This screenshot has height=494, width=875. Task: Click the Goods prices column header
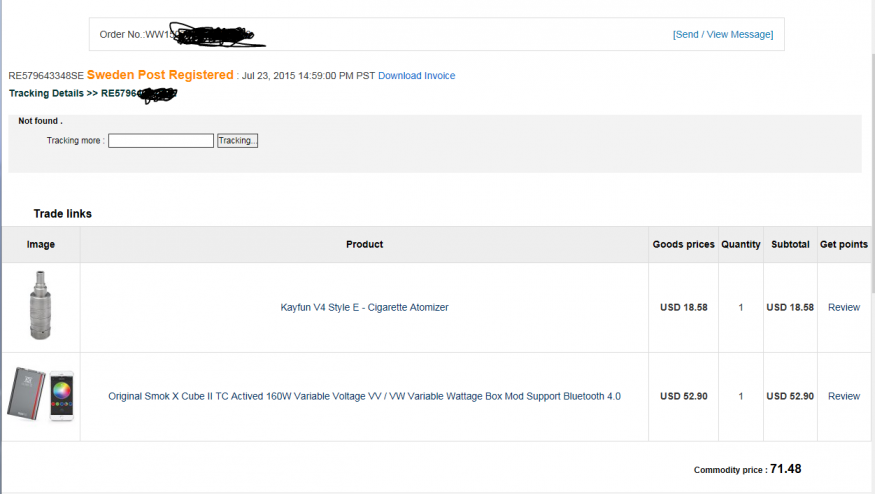pos(684,244)
